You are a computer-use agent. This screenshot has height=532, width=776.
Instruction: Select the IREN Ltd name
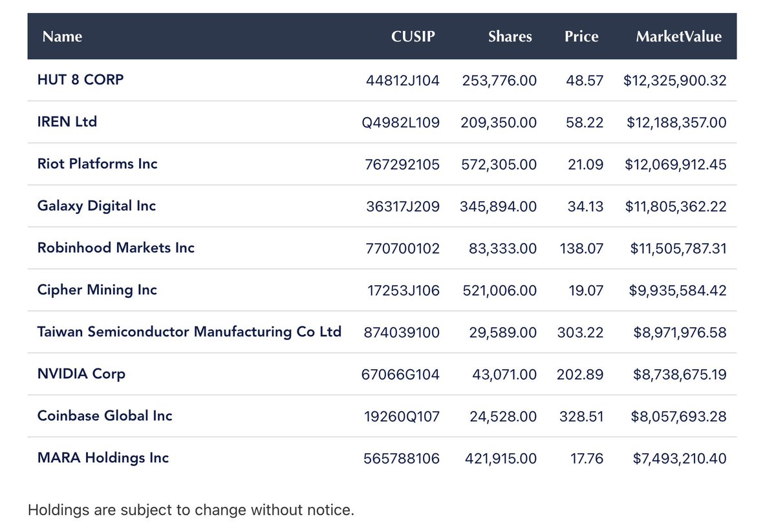(x=67, y=122)
